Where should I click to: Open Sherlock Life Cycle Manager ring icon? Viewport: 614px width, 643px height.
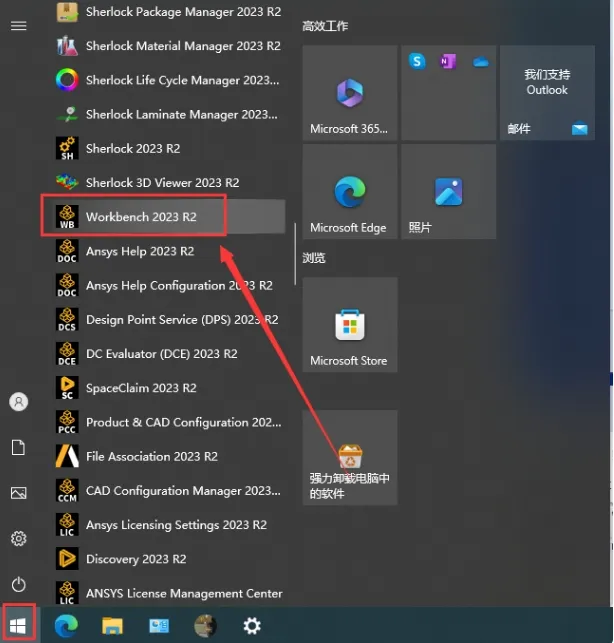point(67,80)
